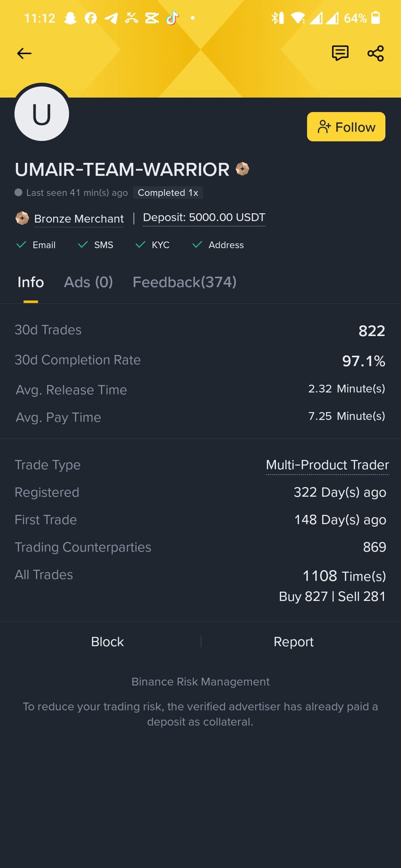Follow this merchant
This screenshot has width=401, height=868.
[x=346, y=127]
